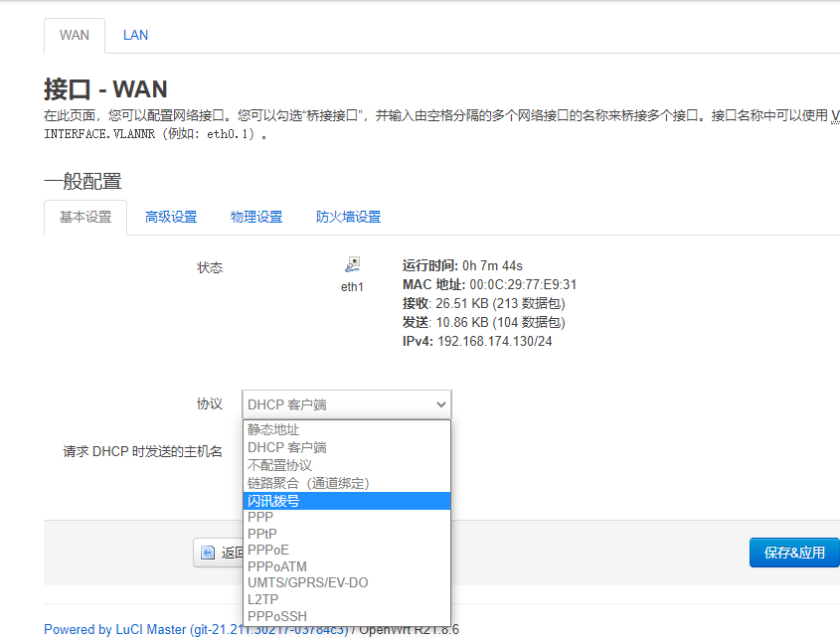
Task: Click the eth1 network interface icon
Action: point(352,265)
